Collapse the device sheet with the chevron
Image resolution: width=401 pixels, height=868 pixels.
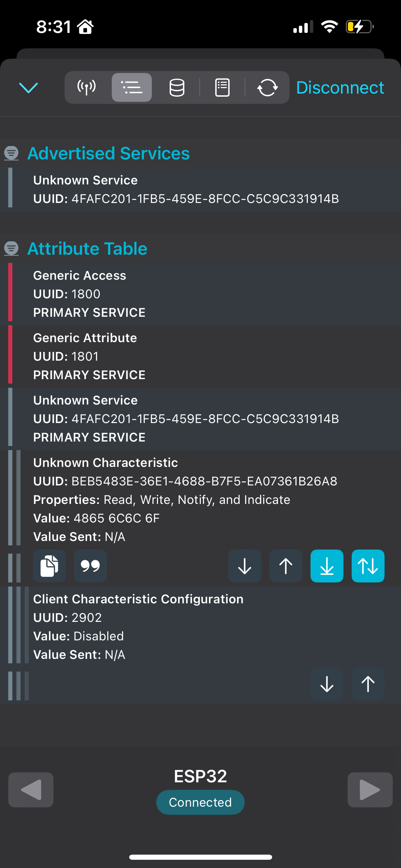[x=29, y=87]
